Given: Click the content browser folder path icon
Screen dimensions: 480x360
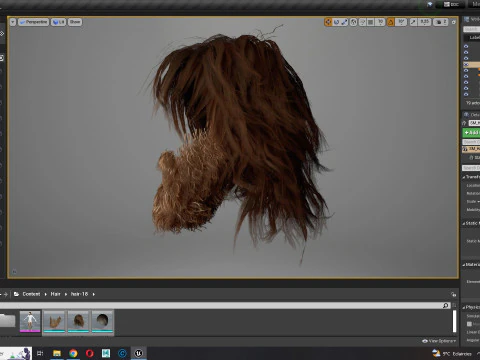Looking at the screenshot, I should click(16, 294).
